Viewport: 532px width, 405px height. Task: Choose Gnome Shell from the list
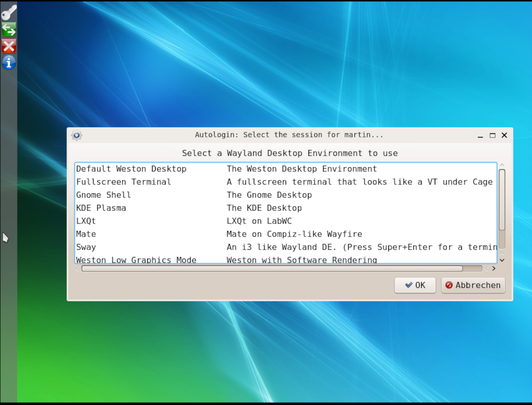pos(103,195)
